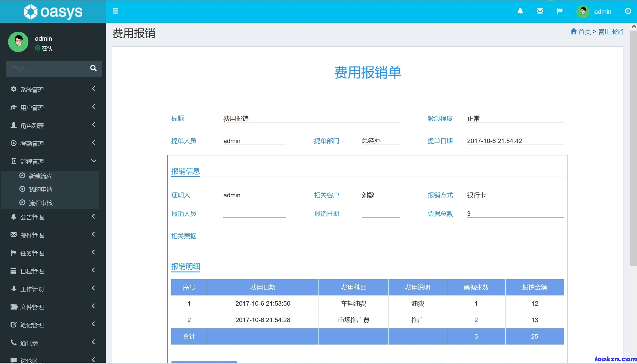Expand the 用户管理 chevron
This screenshot has height=364, width=637.
94,107
